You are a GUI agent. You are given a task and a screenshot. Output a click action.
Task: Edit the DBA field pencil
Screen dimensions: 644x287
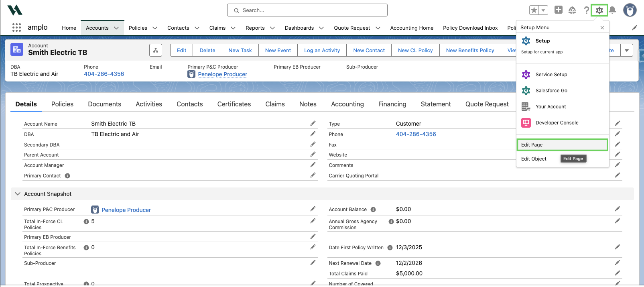(313, 134)
